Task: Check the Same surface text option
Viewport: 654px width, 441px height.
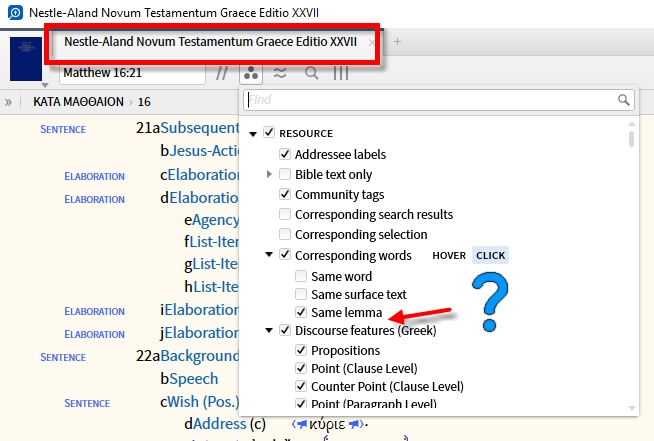Action: pos(301,294)
